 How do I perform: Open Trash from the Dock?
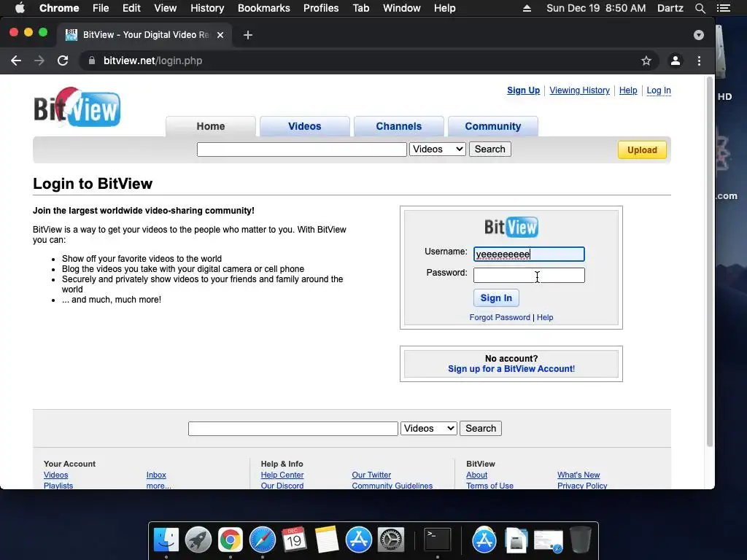pos(580,540)
